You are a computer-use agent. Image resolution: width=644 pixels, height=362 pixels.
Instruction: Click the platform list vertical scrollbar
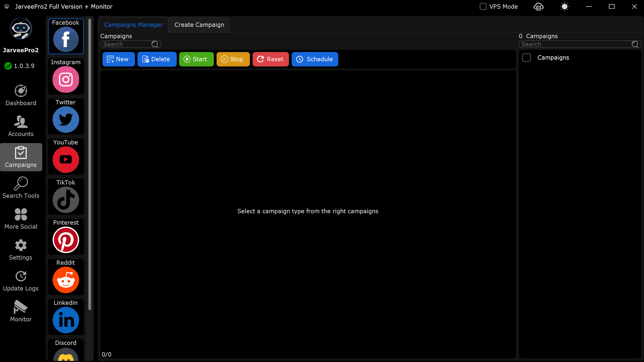click(90, 164)
